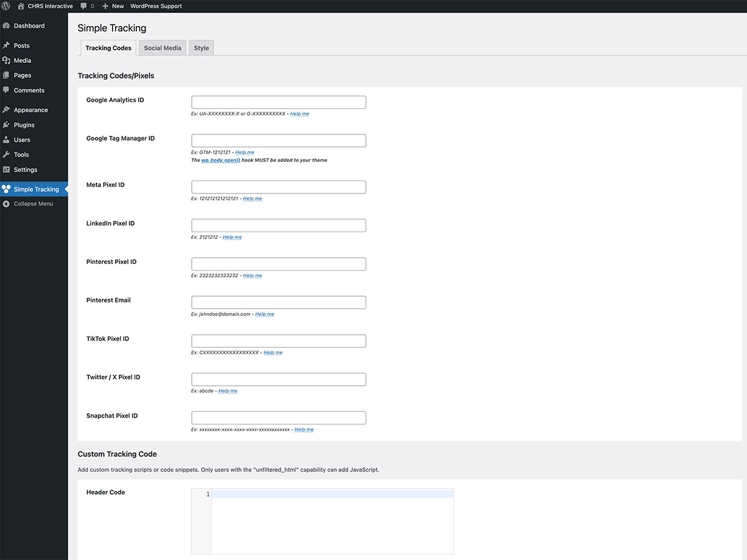Image resolution: width=747 pixels, height=560 pixels.
Task: Focus the TikTok Pixel ID field
Action: coord(278,341)
